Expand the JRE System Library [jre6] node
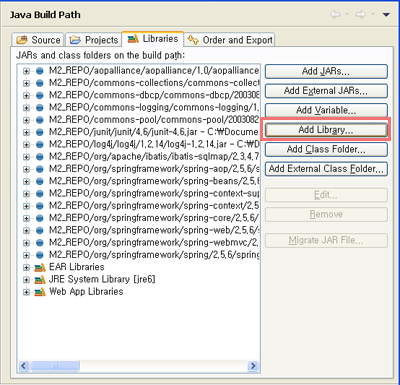Viewport: 400px width, 385px height. pos(26,280)
